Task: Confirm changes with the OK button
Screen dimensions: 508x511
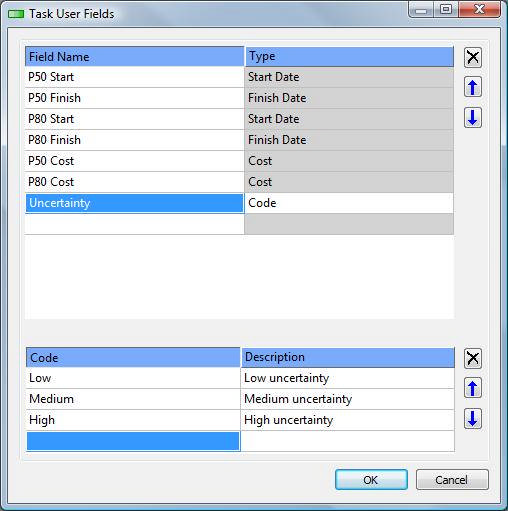Action: 371,480
